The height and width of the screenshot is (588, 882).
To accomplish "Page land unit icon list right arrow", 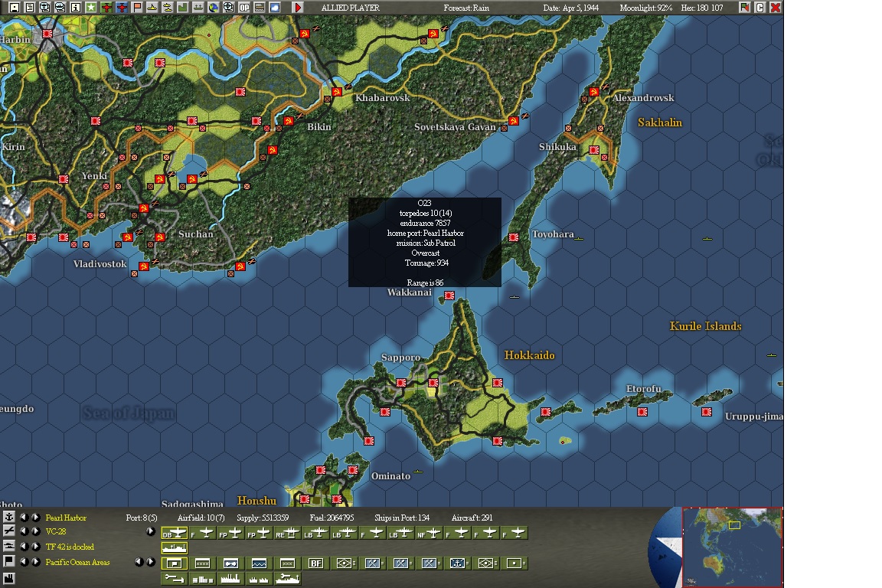I will tap(151, 561).
